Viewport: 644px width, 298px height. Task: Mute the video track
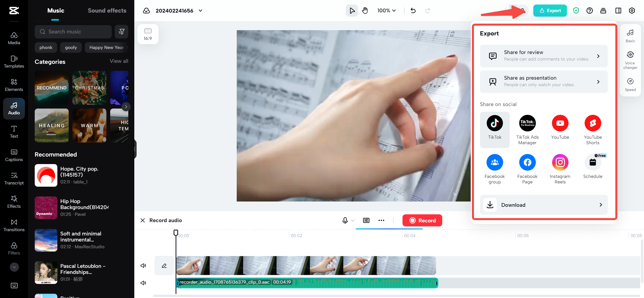coord(143,266)
